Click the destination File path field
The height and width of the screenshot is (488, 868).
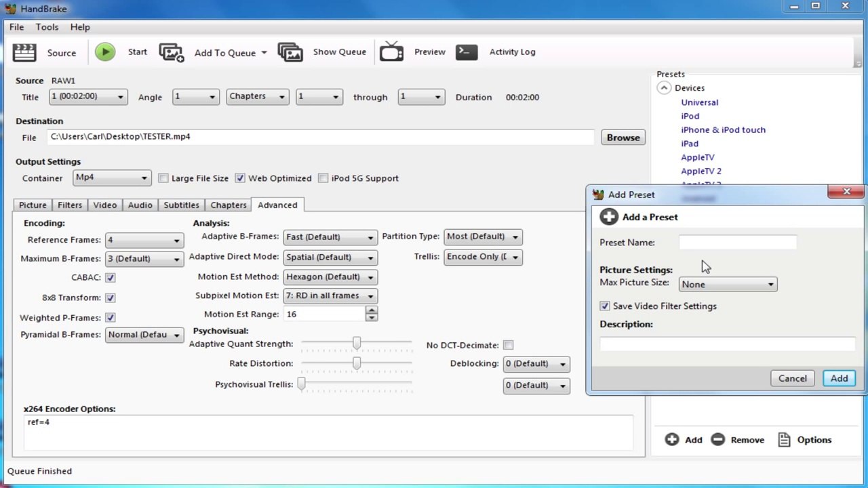pos(321,137)
